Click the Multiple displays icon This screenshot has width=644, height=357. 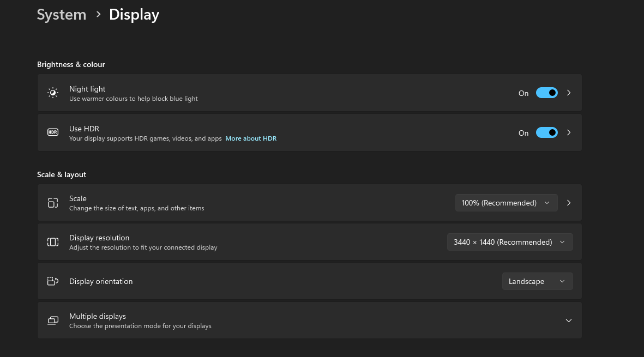[x=53, y=320]
